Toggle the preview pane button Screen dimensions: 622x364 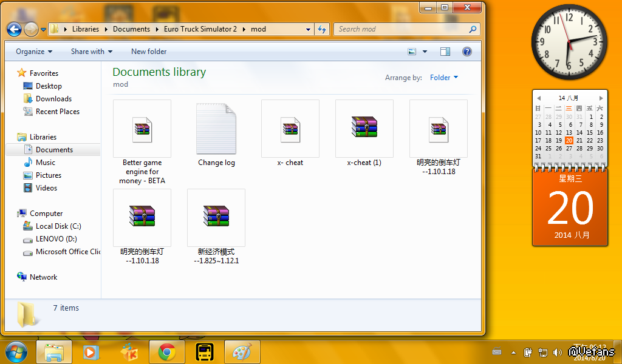445,52
